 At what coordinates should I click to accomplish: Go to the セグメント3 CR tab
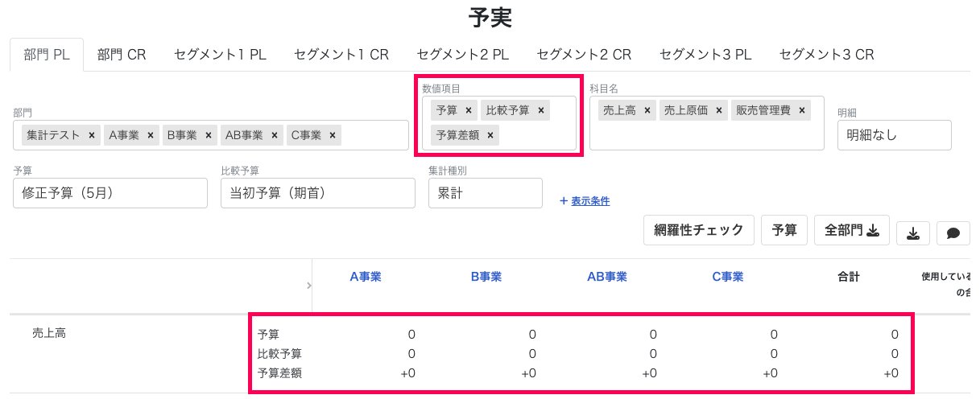coord(826,55)
